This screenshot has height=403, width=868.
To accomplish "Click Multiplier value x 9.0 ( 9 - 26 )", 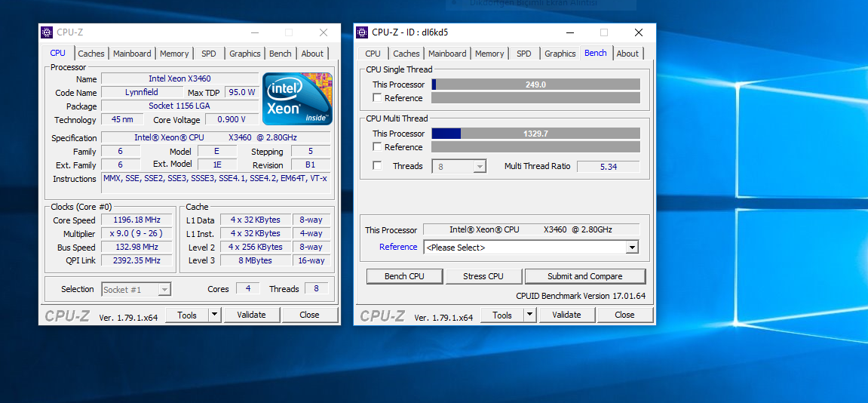I will pyautogui.click(x=136, y=233).
